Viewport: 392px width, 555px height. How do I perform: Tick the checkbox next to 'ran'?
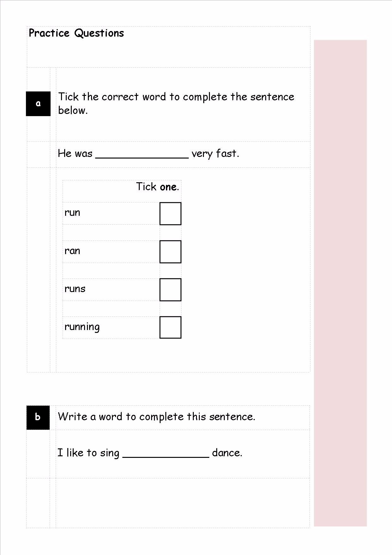[170, 252]
